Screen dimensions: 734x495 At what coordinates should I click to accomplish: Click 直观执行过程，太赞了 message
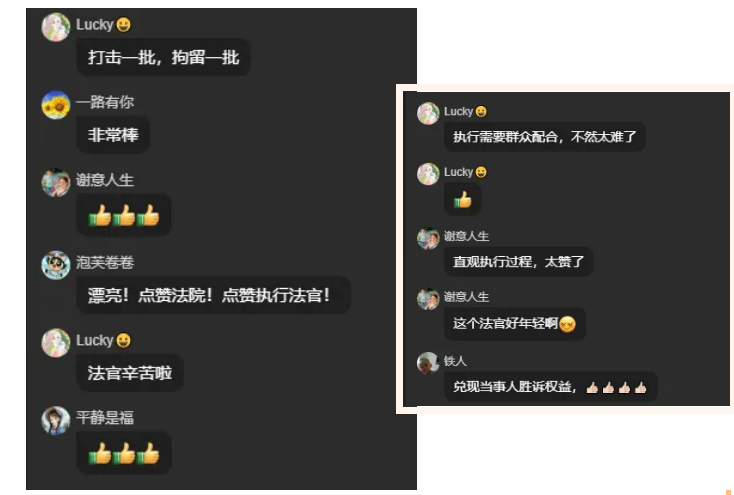519,261
